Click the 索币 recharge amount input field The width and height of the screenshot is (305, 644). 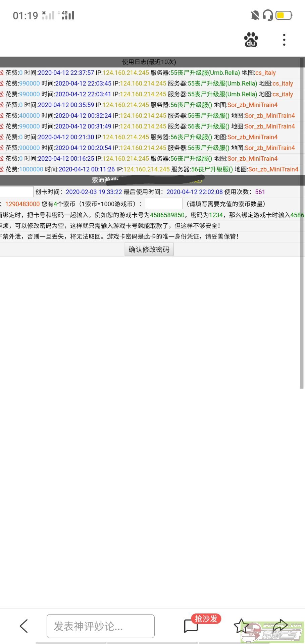tap(164, 204)
